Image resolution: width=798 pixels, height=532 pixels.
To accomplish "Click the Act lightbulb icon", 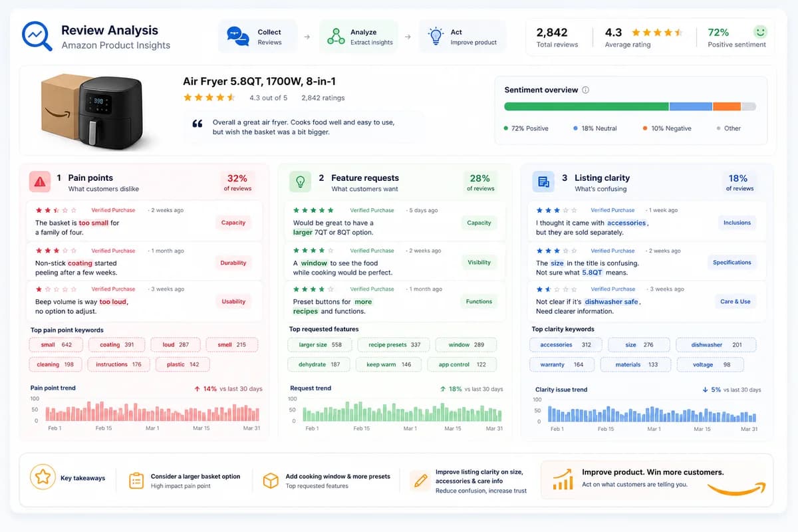I will pos(436,36).
